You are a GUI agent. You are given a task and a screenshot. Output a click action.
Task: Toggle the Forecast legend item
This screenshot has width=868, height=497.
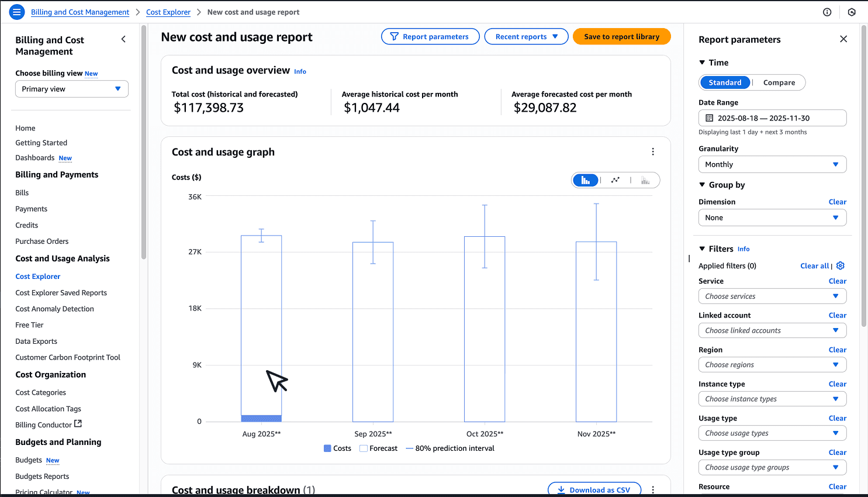pos(378,448)
